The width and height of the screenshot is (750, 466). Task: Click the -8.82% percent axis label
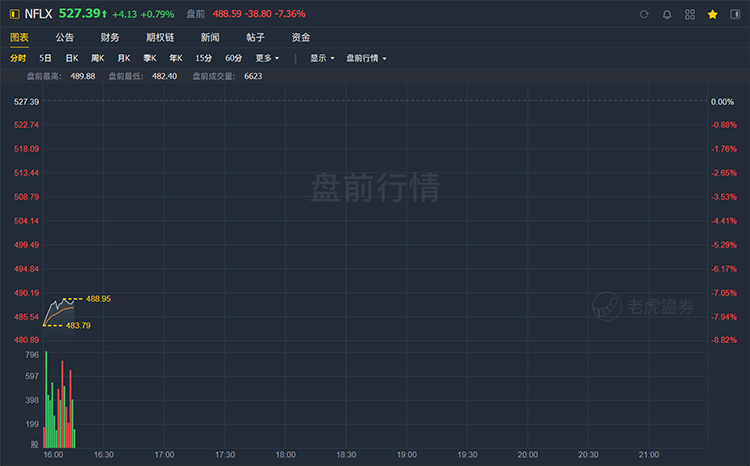(724, 340)
